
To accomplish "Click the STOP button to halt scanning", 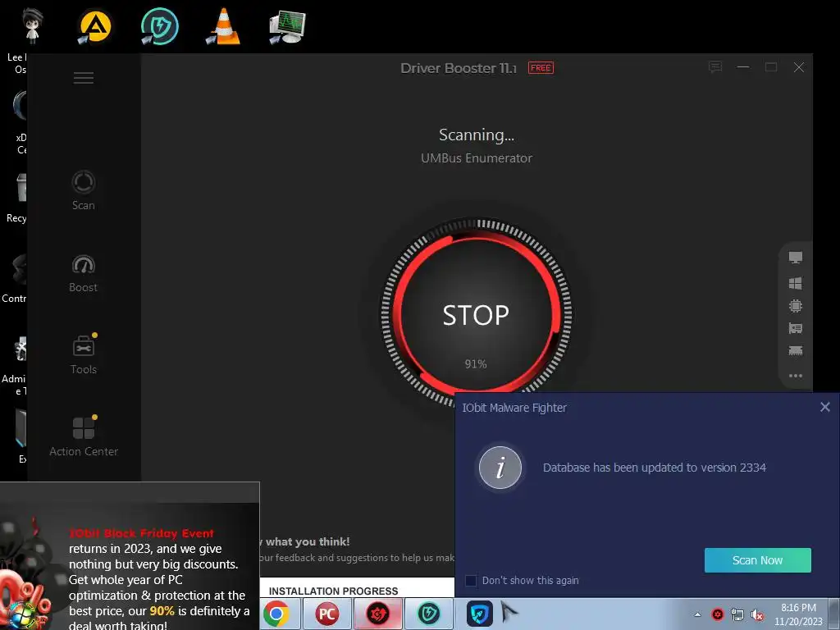I will pos(476,314).
